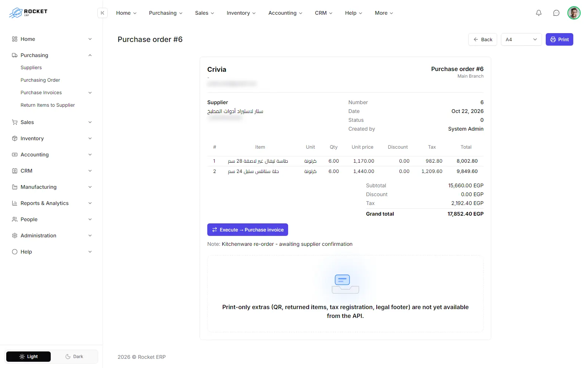Expand the Purchase Invoices submenu chevron

point(90,93)
